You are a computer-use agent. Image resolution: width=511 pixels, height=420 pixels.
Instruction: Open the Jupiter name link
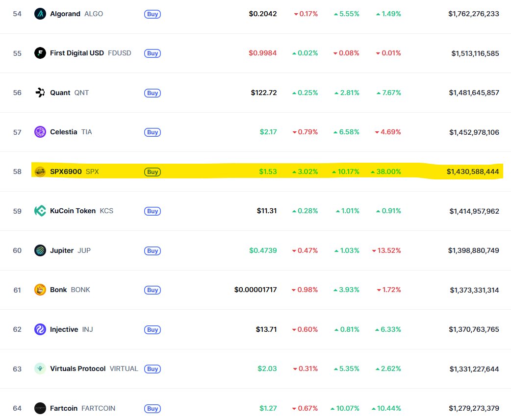pyautogui.click(x=62, y=250)
